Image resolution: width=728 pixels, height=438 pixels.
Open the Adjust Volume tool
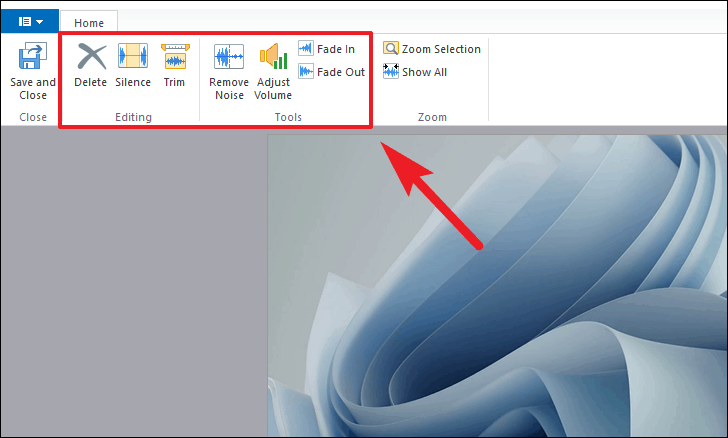click(x=273, y=72)
